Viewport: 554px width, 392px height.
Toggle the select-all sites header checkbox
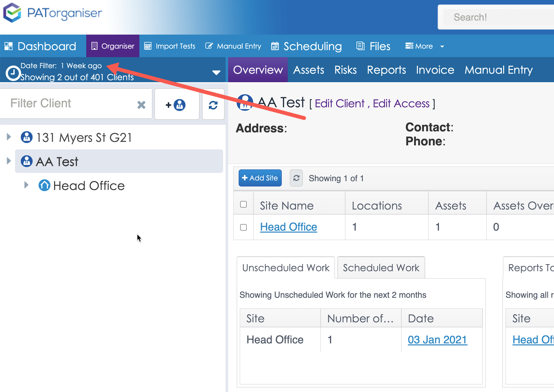(243, 205)
